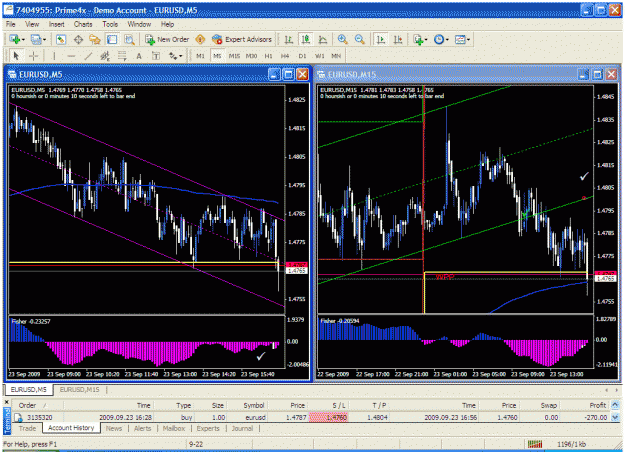Expand the Templates dropdown arrow
Viewport: 625px width, 452px height.
468,39
